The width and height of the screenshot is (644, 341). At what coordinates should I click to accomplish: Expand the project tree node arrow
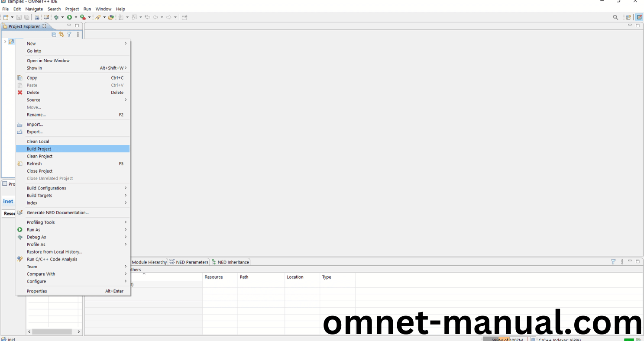[x=5, y=42]
